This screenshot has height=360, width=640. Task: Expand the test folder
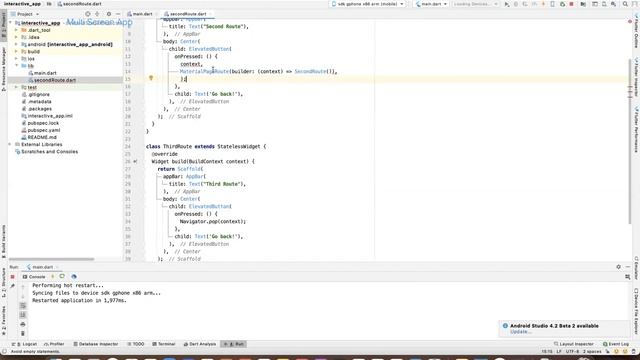point(16,87)
